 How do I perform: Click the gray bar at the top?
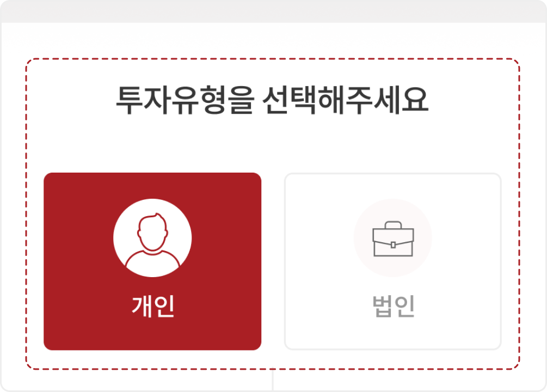(273, 11)
